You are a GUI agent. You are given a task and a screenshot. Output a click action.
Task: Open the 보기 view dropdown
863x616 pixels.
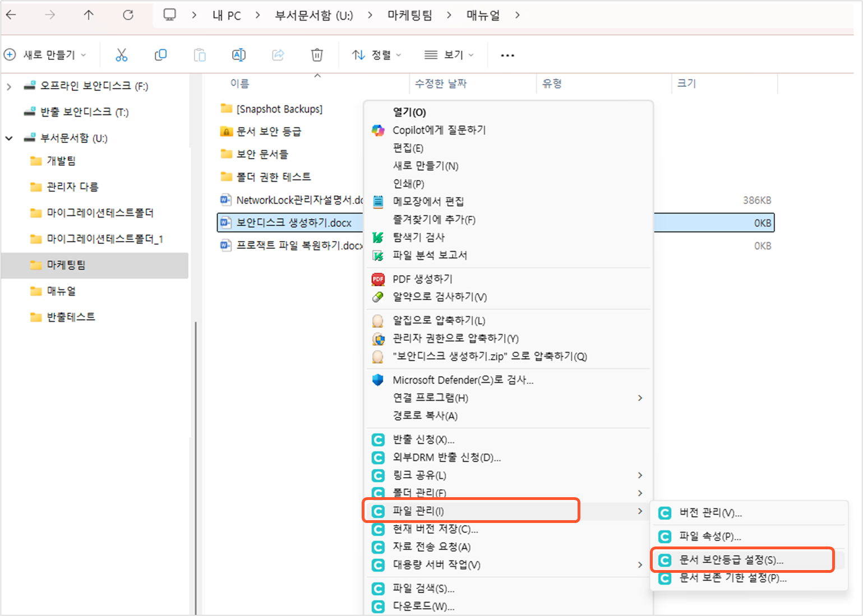pos(449,55)
